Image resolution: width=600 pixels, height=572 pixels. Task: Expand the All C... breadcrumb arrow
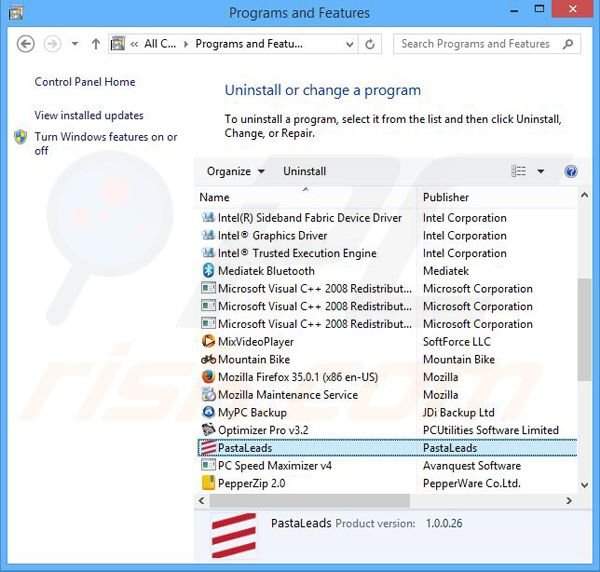(x=186, y=44)
